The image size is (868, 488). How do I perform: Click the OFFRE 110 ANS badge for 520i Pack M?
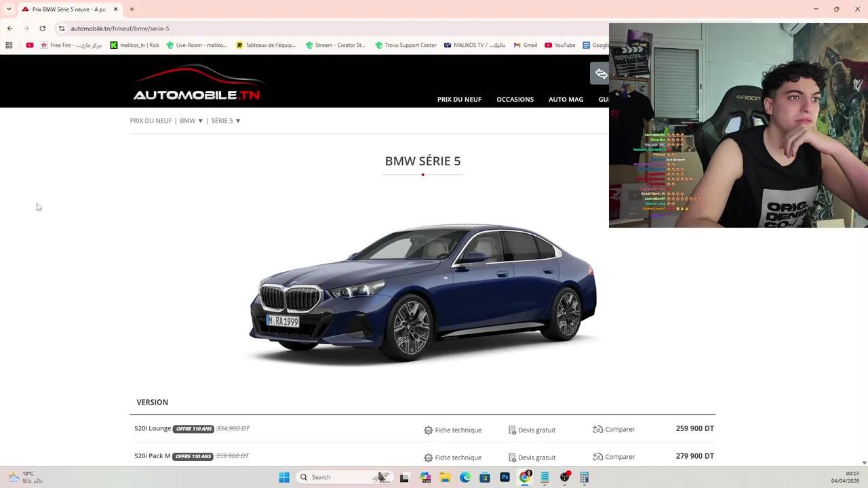[193, 456]
